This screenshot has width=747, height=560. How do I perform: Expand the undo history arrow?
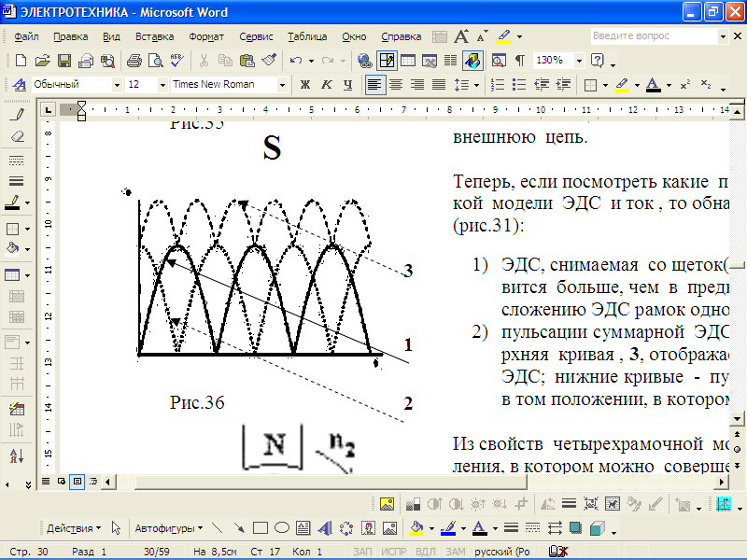tap(311, 61)
